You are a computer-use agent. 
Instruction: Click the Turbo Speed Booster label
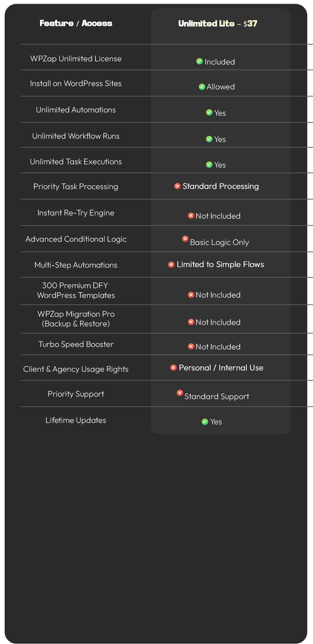76,344
